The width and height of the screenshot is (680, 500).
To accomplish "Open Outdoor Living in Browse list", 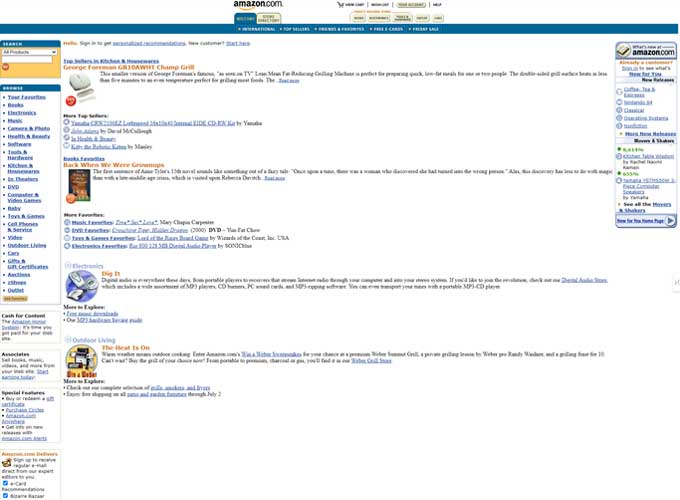I will [27, 245].
